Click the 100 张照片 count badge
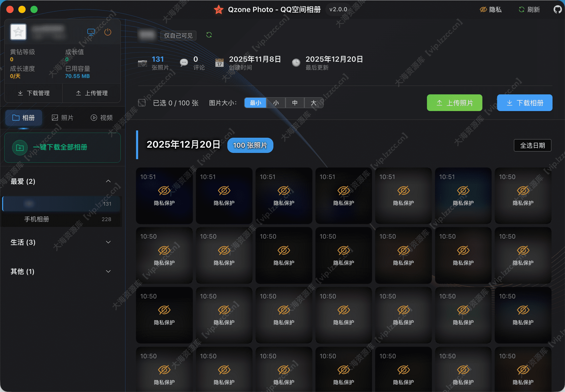565x392 pixels. 250,145
